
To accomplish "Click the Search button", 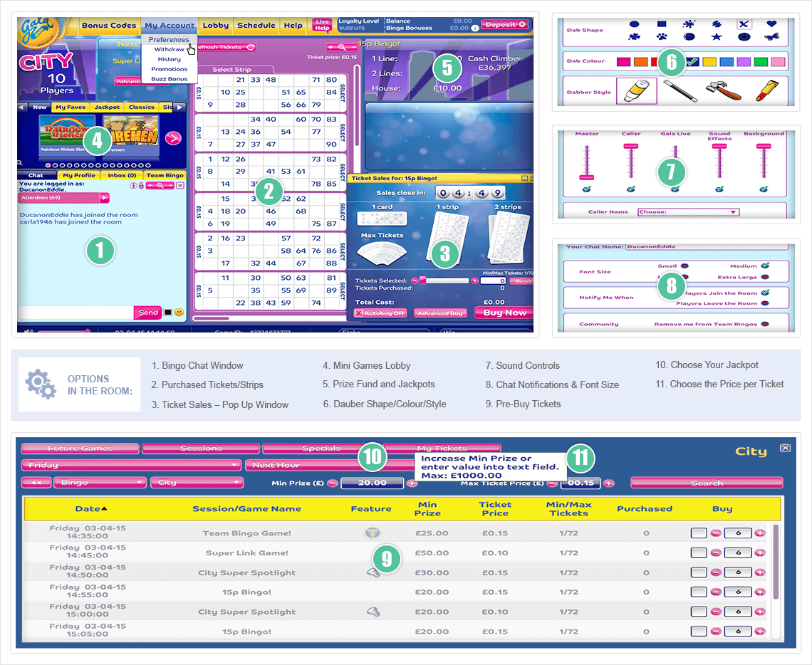I will 707,483.
